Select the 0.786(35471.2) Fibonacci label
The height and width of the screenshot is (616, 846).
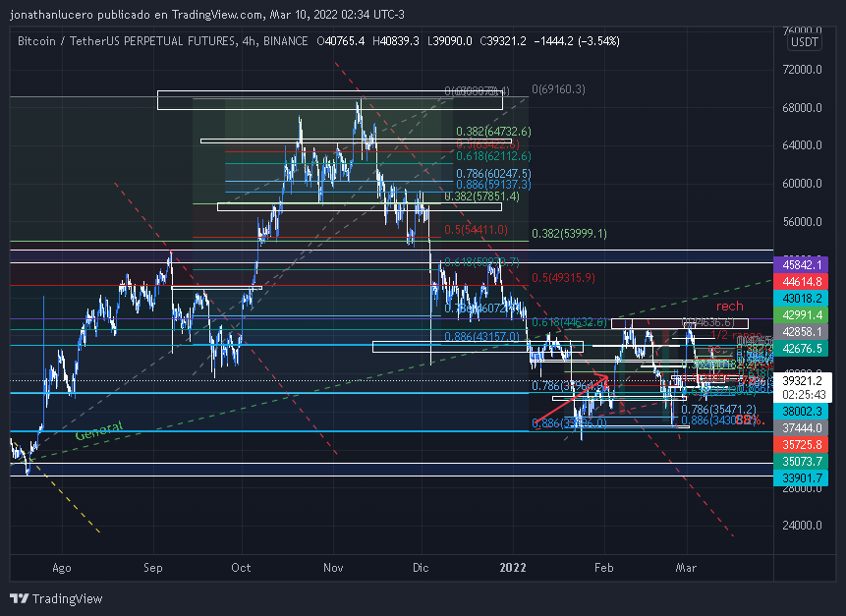pos(718,410)
